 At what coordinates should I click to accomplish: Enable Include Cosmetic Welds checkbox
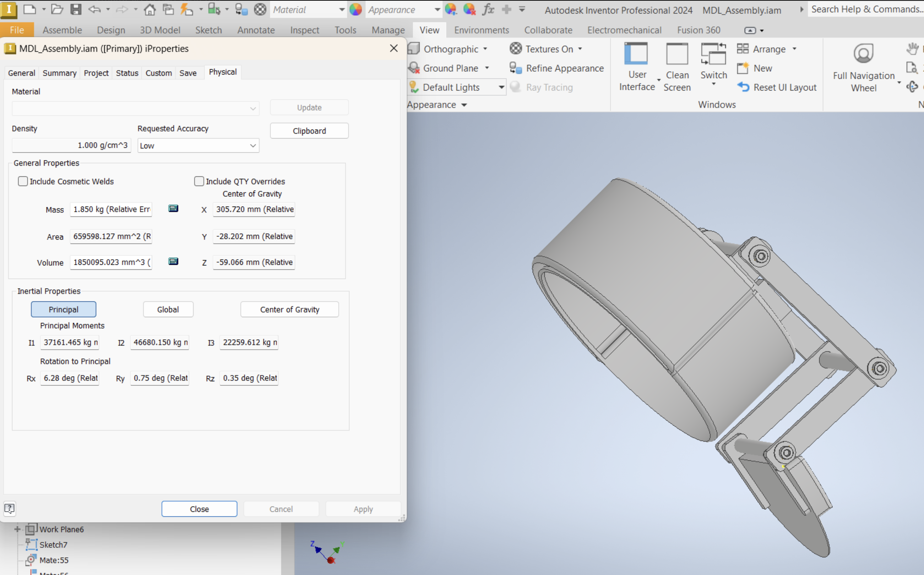tap(23, 181)
